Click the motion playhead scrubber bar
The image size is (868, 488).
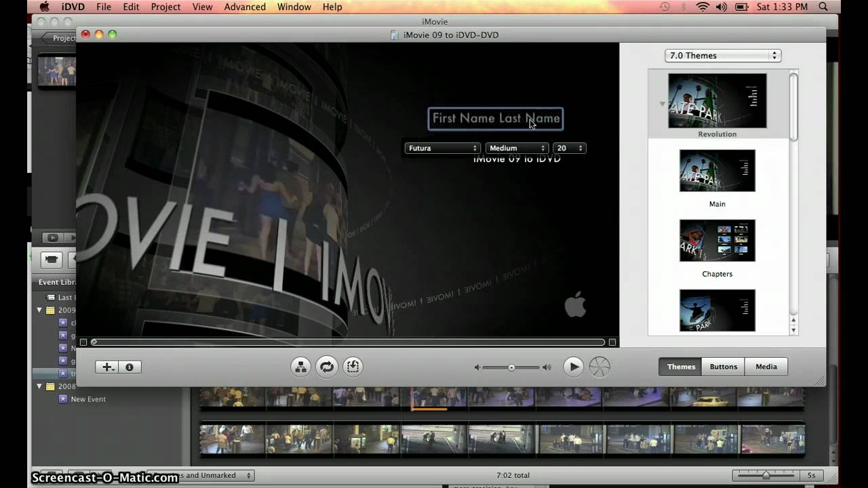coord(347,342)
